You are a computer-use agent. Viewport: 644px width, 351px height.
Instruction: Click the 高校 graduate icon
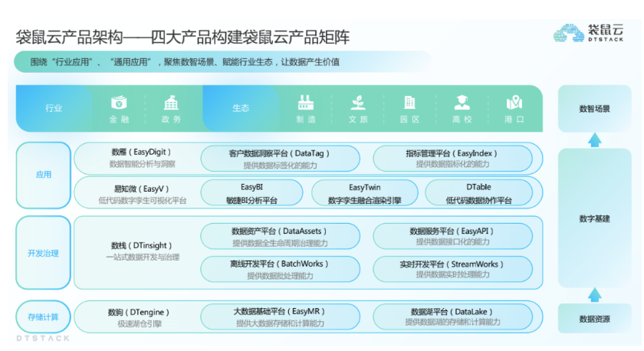click(462, 103)
